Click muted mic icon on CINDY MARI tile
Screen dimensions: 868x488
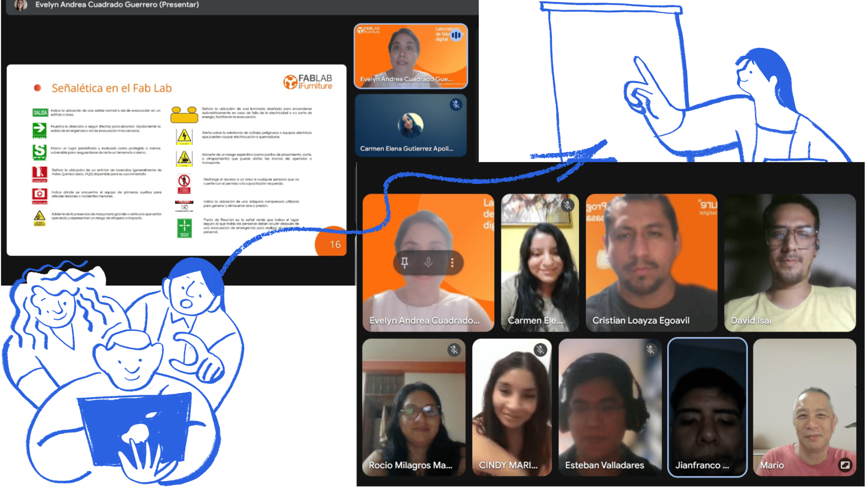pyautogui.click(x=540, y=350)
